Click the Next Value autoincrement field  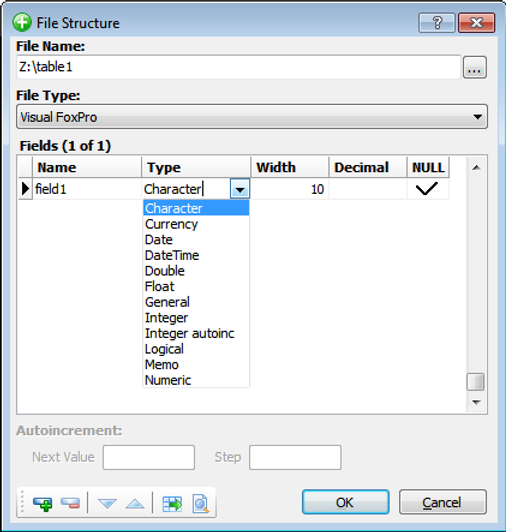[149, 457]
